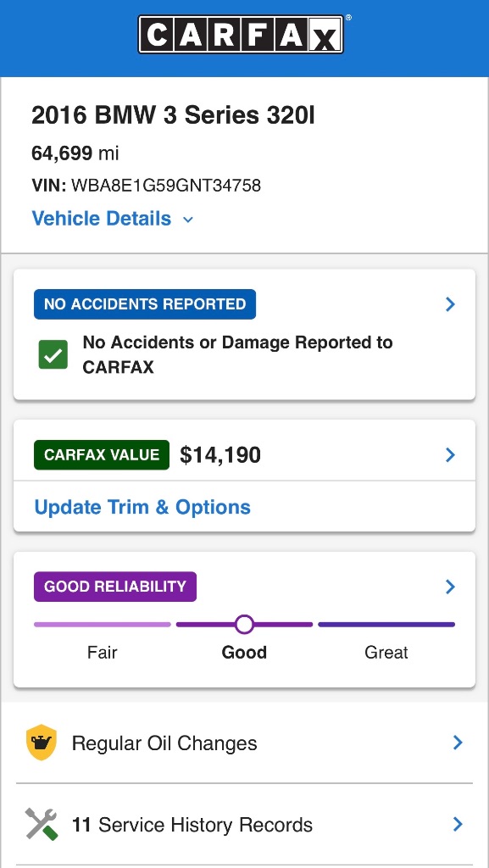
Task: Click the NO ACCIDENTS REPORTED blue badge
Action: pyautogui.click(x=145, y=304)
